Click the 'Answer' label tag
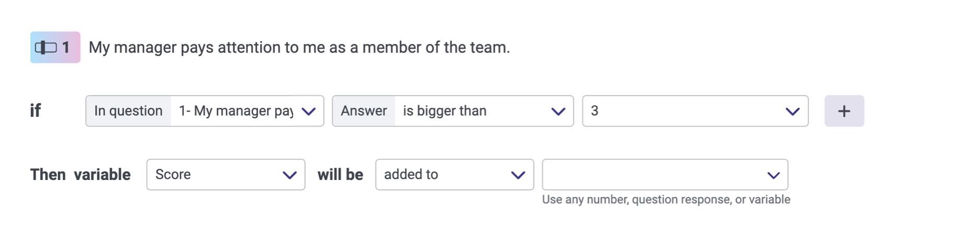This screenshot has width=980, height=226. [364, 111]
